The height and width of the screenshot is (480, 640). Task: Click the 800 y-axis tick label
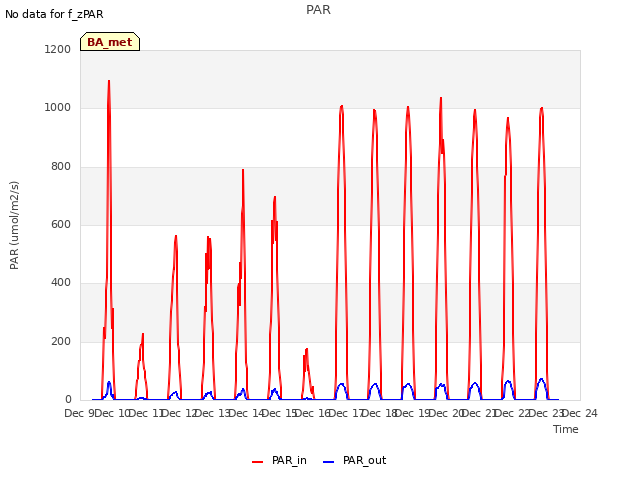click(61, 167)
